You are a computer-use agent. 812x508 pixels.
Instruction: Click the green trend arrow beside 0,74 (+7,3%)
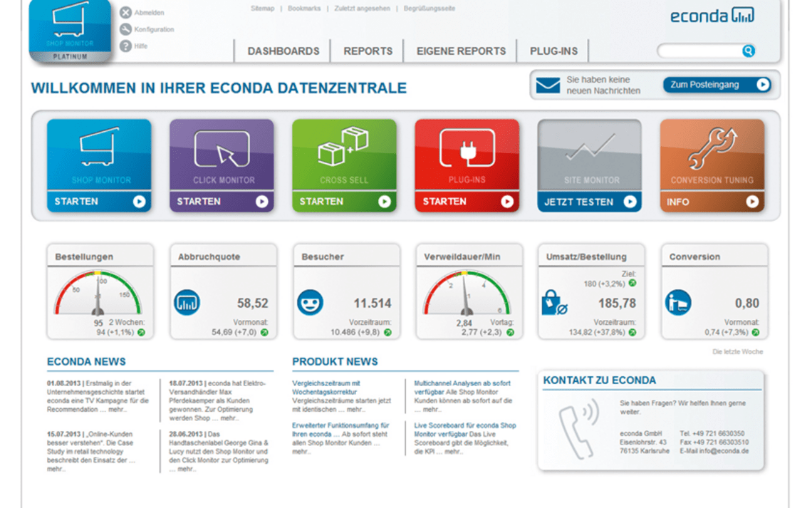756,333
